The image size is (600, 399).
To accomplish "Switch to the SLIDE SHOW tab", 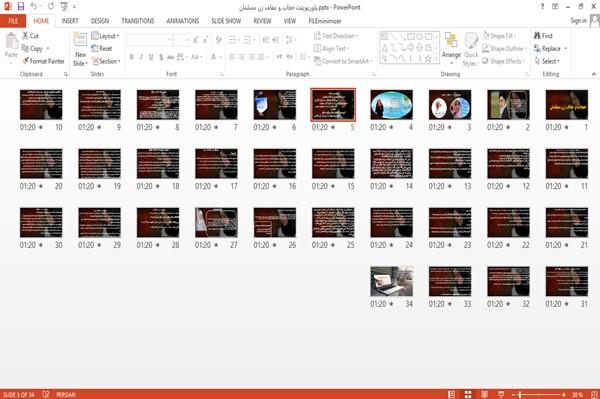I will click(x=226, y=21).
